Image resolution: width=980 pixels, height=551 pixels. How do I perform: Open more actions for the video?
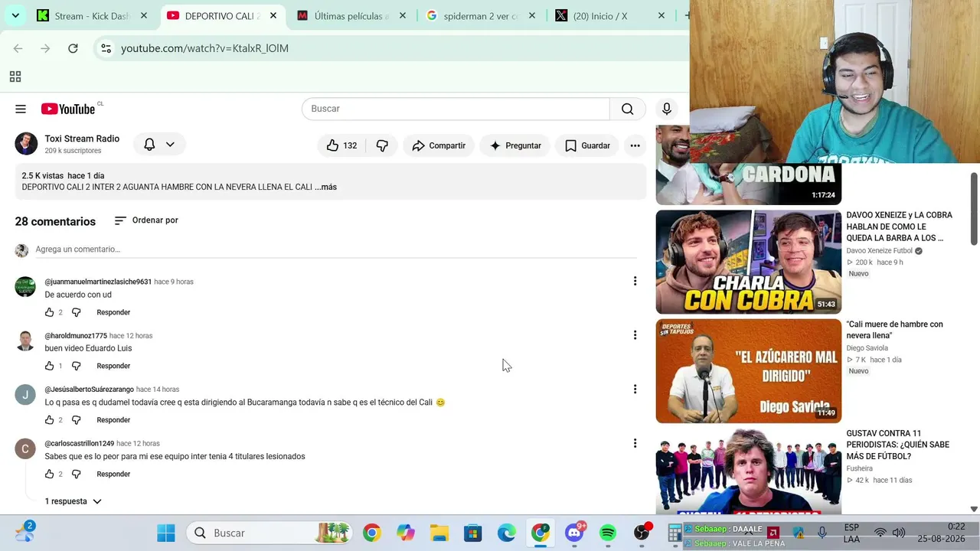[x=635, y=145]
